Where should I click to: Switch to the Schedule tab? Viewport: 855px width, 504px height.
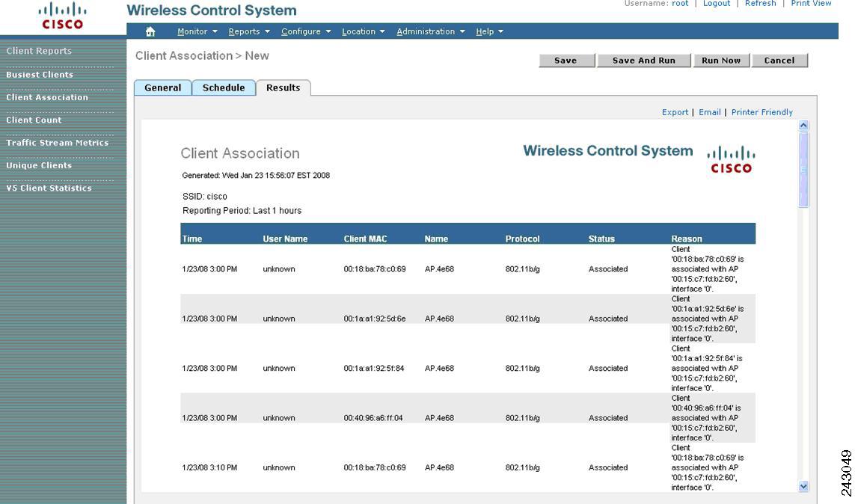[x=224, y=87]
